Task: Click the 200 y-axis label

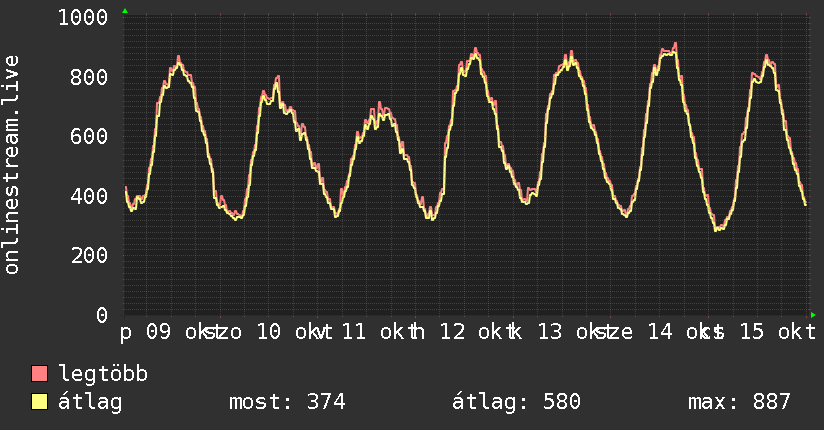Action: coord(89,255)
